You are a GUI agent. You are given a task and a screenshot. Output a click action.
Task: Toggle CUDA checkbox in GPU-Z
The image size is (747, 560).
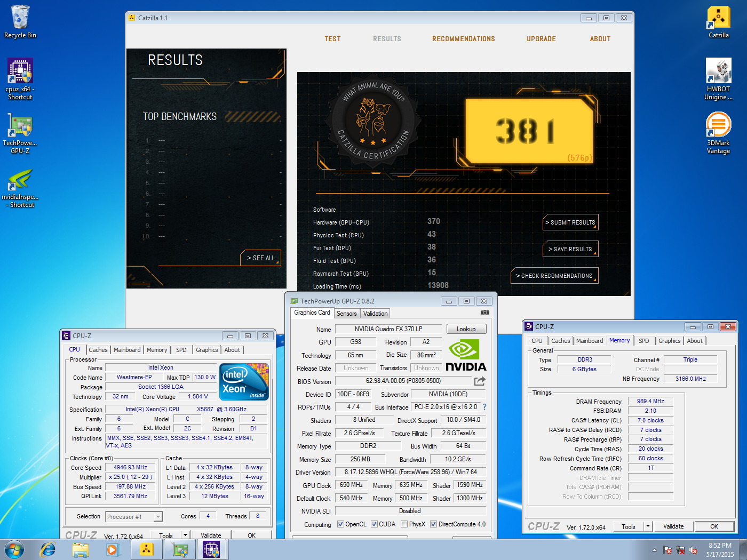(x=374, y=524)
